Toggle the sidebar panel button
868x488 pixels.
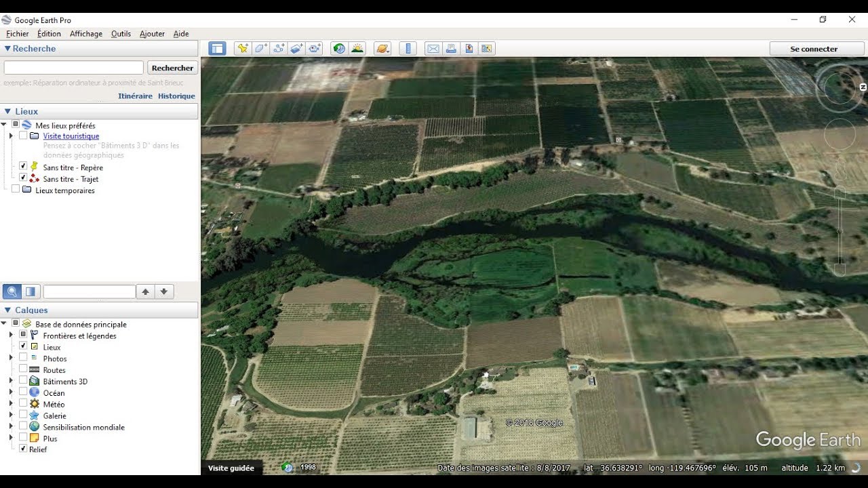(217, 48)
